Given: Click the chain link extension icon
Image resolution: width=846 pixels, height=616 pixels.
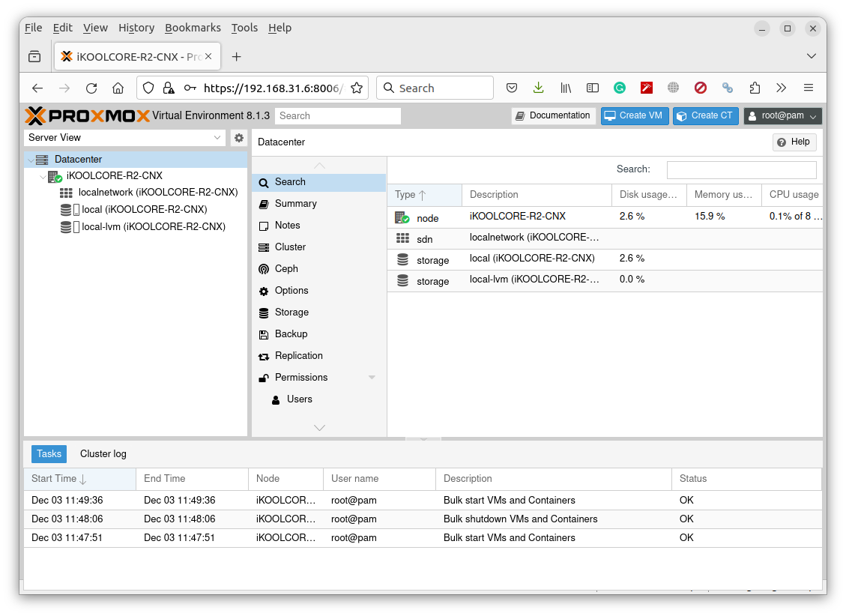Looking at the screenshot, I should click(728, 88).
